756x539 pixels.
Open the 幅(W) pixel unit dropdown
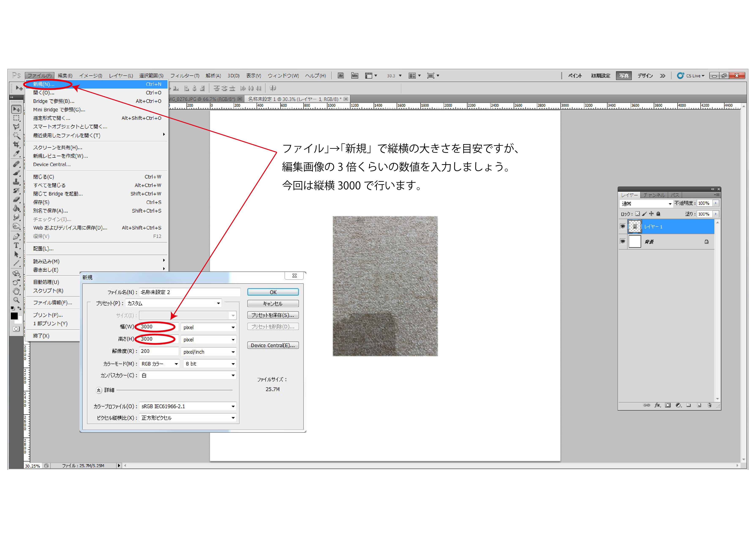(209, 327)
